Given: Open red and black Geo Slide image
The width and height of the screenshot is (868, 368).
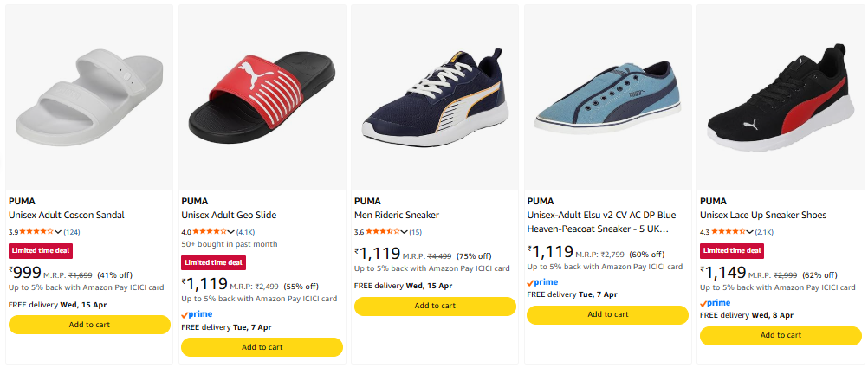Looking at the screenshot, I should (x=262, y=95).
